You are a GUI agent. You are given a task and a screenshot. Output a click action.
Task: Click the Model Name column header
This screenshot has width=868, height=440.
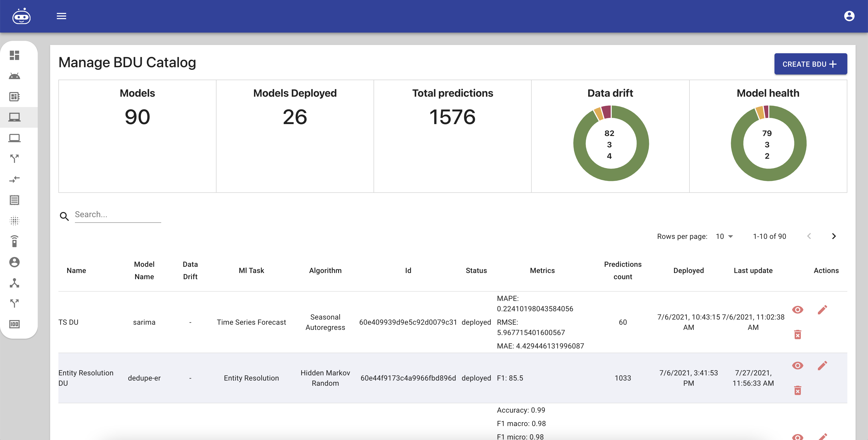pos(144,270)
